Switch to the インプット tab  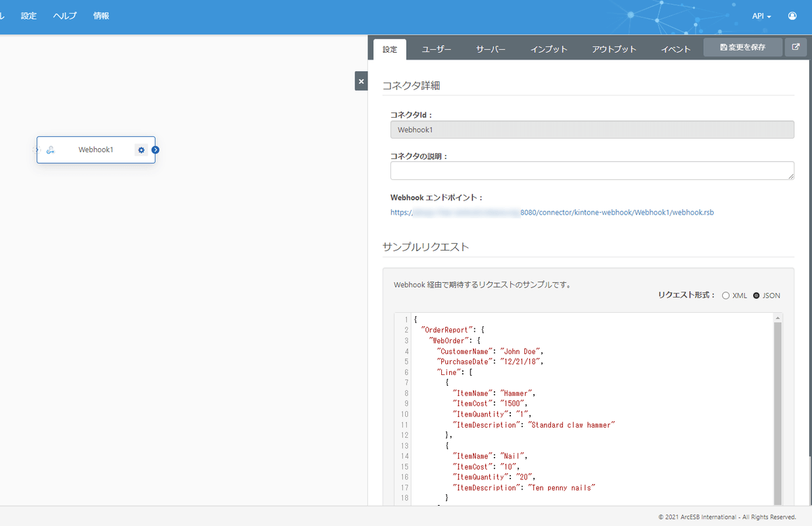pos(549,49)
